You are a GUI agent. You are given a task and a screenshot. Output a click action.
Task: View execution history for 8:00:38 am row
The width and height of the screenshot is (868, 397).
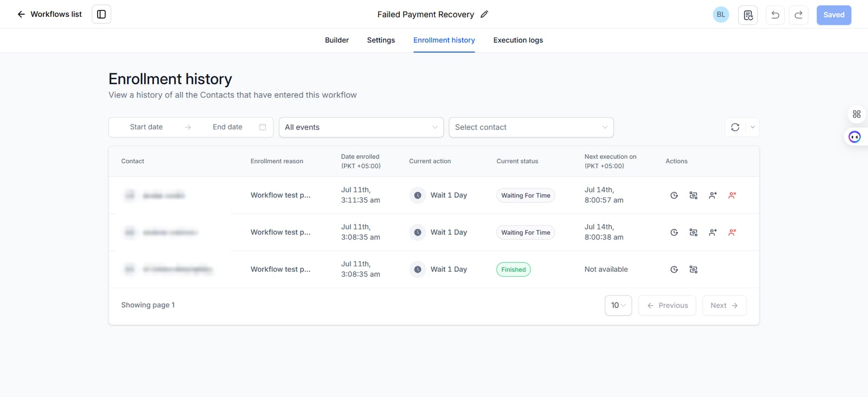(674, 232)
